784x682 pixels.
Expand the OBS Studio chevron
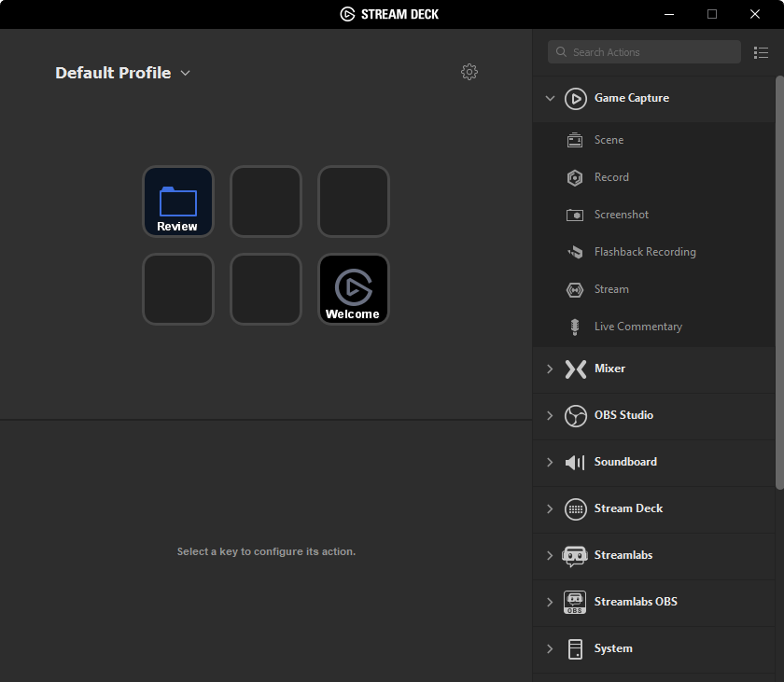pos(550,416)
